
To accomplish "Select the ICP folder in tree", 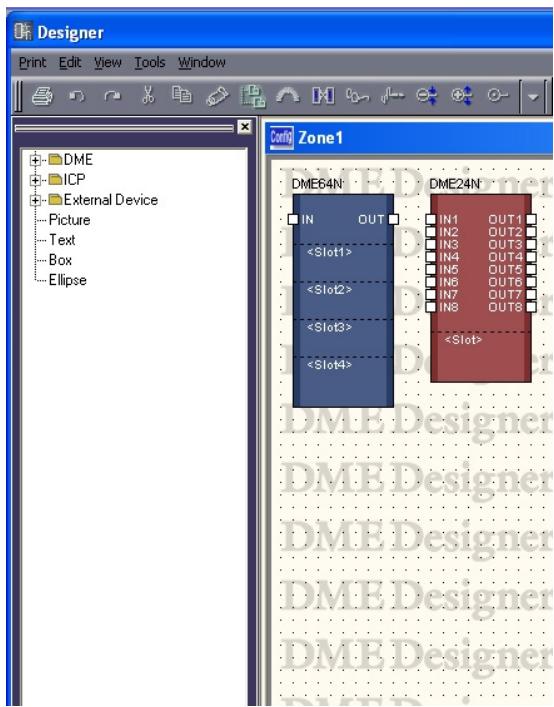I will [x=67, y=179].
